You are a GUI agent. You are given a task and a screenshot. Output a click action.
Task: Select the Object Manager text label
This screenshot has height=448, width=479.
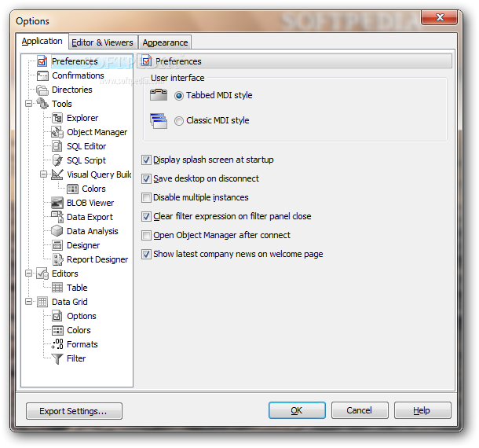coord(97,132)
